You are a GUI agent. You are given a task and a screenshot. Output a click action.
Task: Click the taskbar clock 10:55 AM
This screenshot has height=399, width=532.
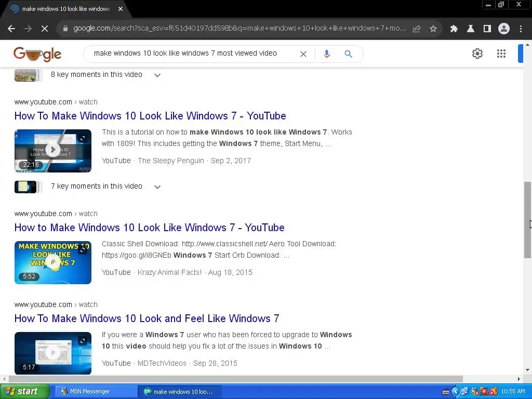(x=513, y=392)
